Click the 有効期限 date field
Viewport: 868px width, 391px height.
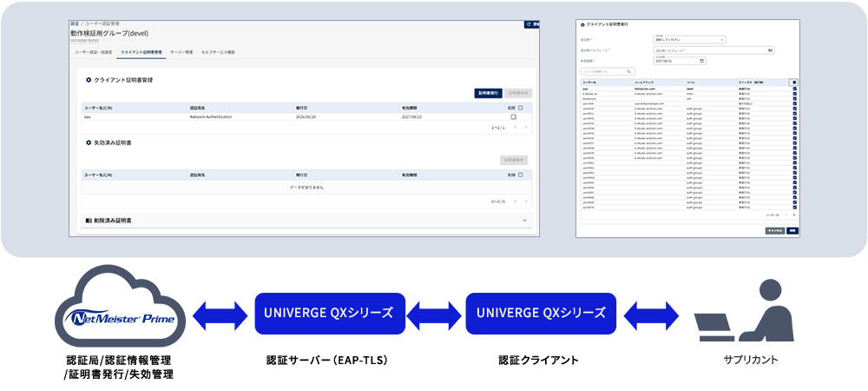[x=680, y=61]
